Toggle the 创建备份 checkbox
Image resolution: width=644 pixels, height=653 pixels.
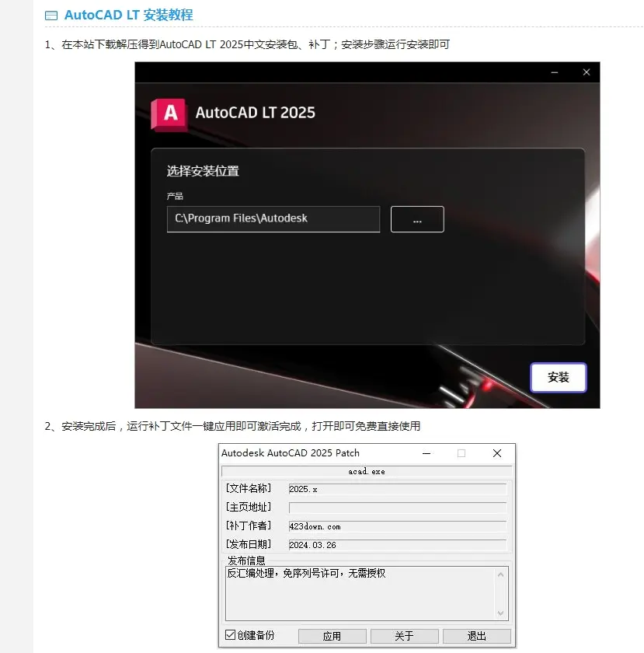[x=230, y=634]
